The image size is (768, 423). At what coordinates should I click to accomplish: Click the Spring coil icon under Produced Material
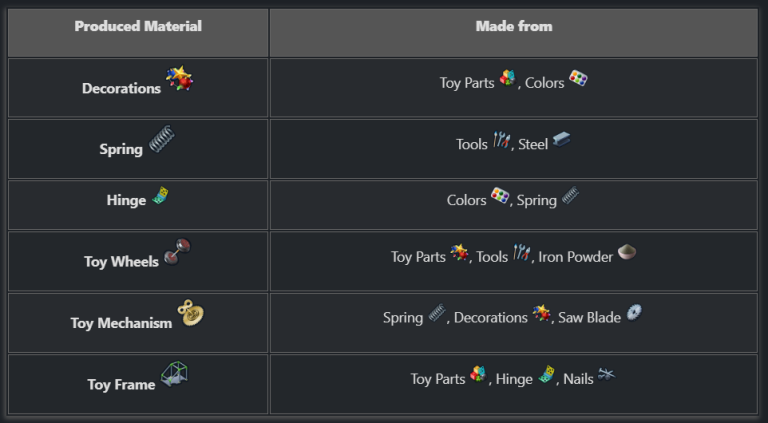pyautogui.click(x=161, y=141)
